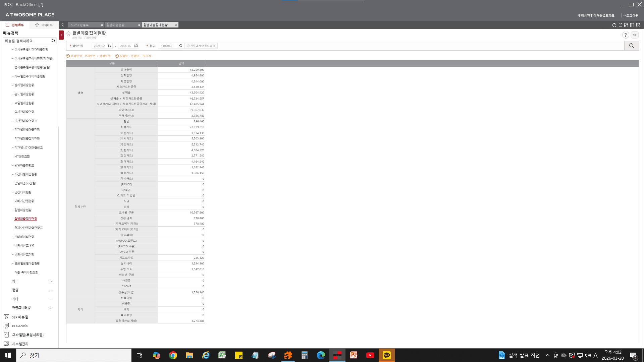Expand the 현금 menu section
The height and width of the screenshot is (362, 644).
(x=32, y=290)
